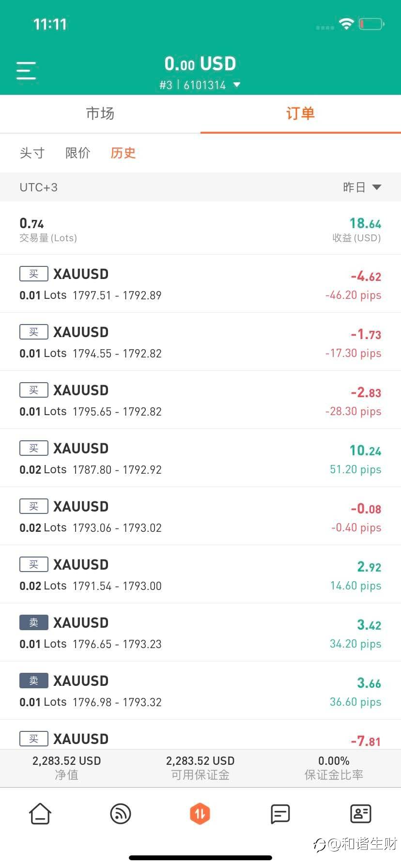This screenshot has width=401, height=868.
Task: Tap the home icon in bottom bar
Action: point(40,814)
